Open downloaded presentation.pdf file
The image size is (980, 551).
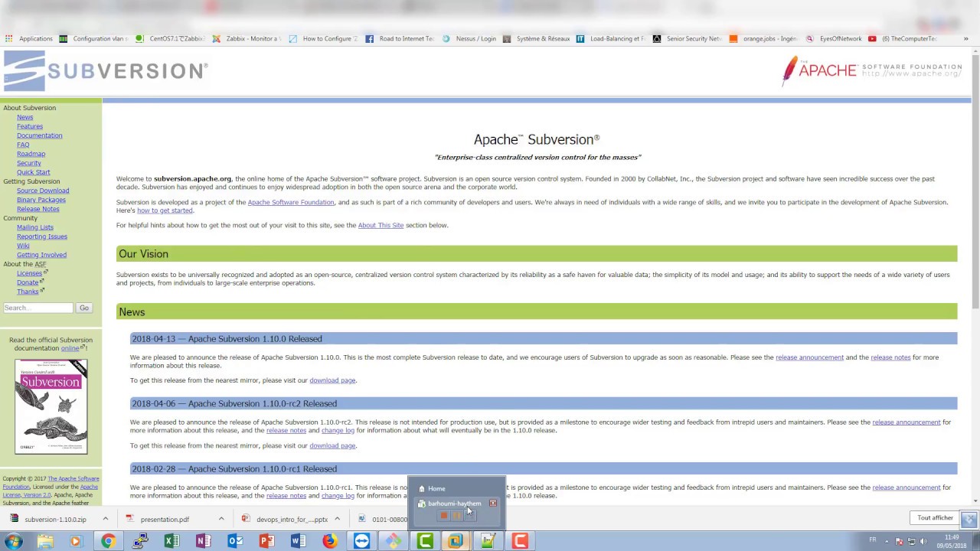click(x=165, y=519)
